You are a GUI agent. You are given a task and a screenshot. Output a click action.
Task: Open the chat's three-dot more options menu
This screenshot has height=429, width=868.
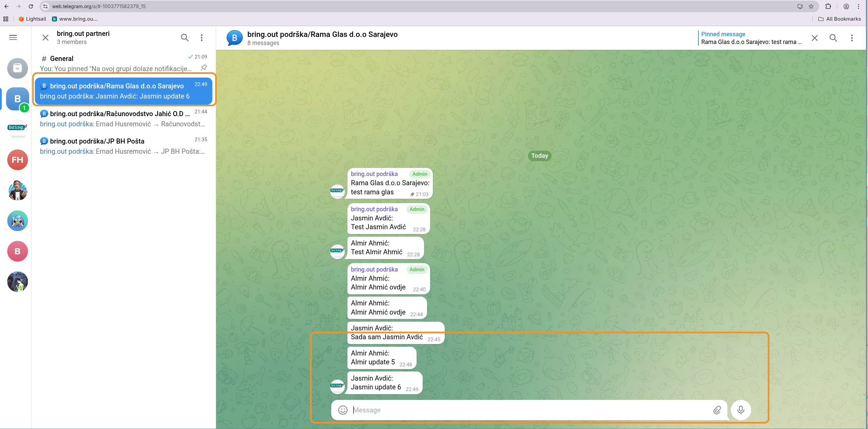[x=852, y=38]
